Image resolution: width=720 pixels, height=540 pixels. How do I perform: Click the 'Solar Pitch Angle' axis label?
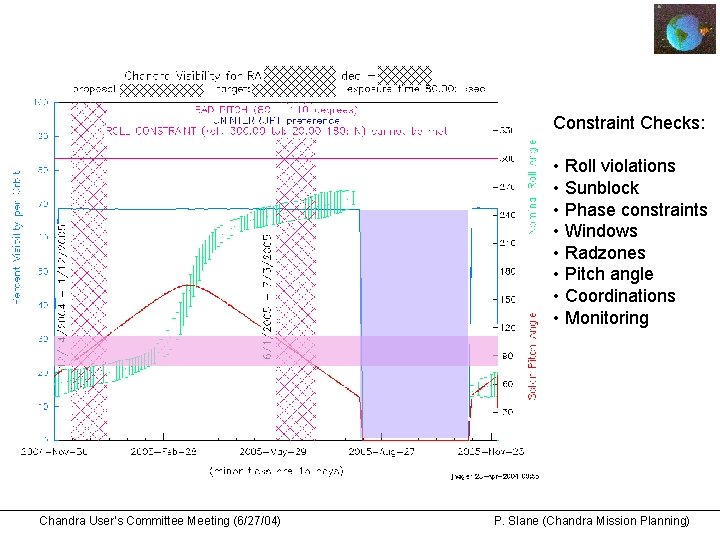click(x=532, y=356)
